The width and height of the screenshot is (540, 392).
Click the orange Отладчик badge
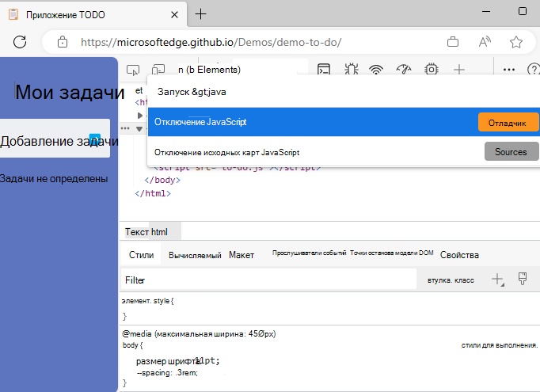[508, 123]
